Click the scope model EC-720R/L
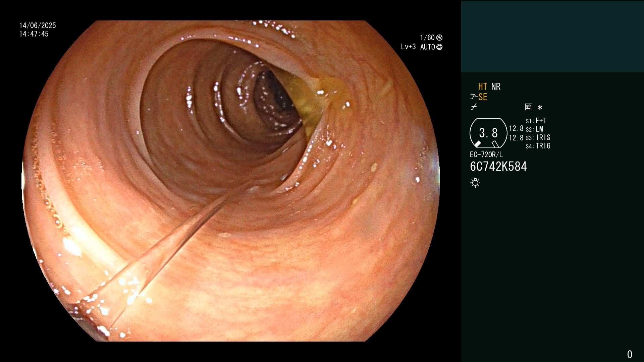The image size is (644, 362). coord(486,155)
